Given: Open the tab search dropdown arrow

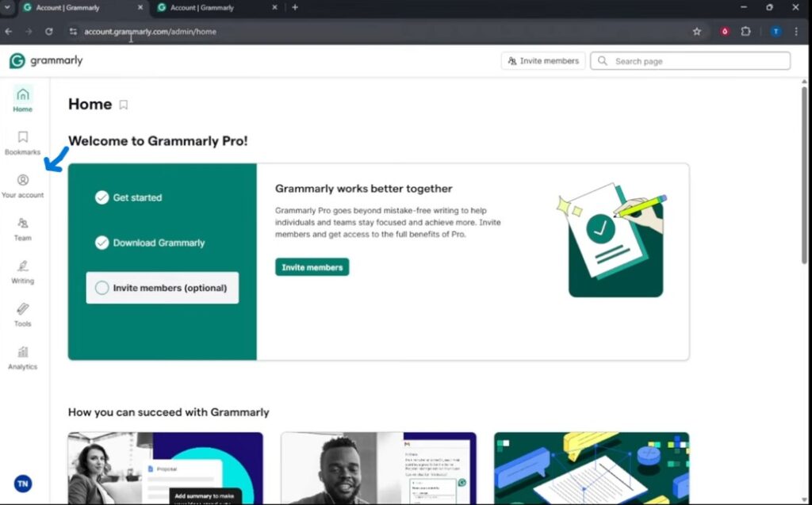Looking at the screenshot, I should tap(8, 8).
